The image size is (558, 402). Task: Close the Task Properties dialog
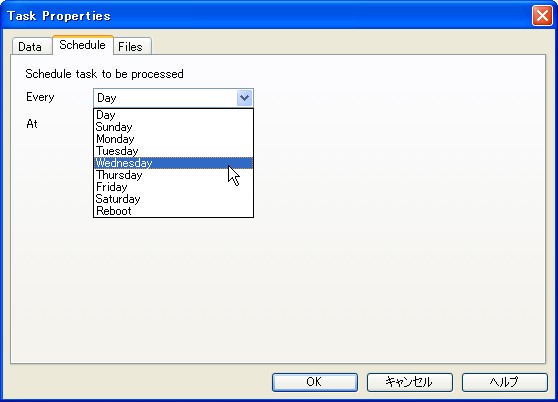(542, 16)
